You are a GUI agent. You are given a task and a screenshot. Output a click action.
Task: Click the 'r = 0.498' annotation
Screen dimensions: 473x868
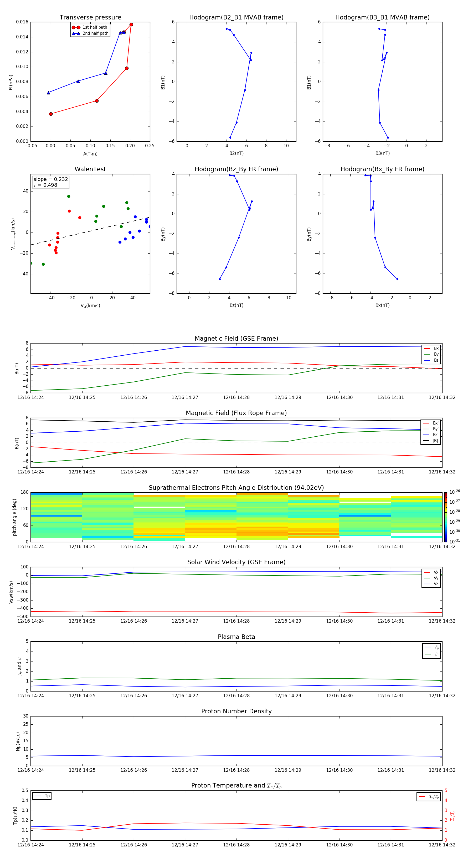tap(45, 185)
